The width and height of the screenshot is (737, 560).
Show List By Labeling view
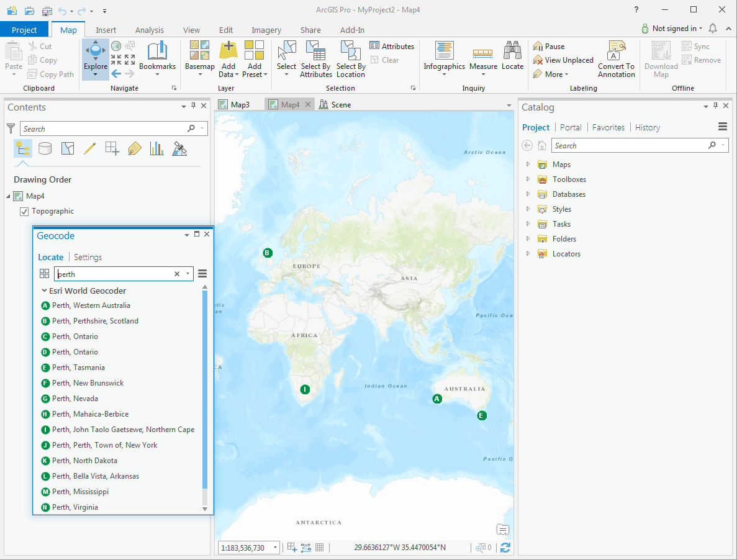[135, 149]
